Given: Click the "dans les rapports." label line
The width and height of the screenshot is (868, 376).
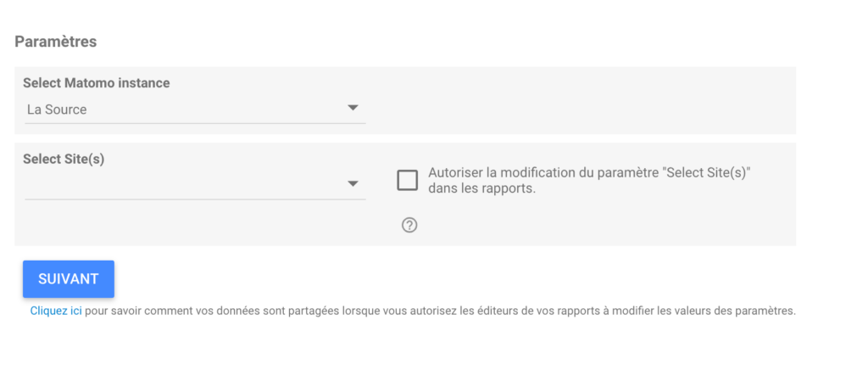Looking at the screenshot, I should coord(481,188).
